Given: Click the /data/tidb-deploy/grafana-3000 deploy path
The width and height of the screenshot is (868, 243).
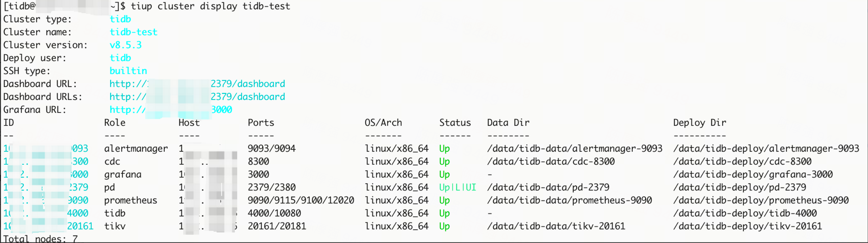Looking at the screenshot, I should (x=753, y=174).
